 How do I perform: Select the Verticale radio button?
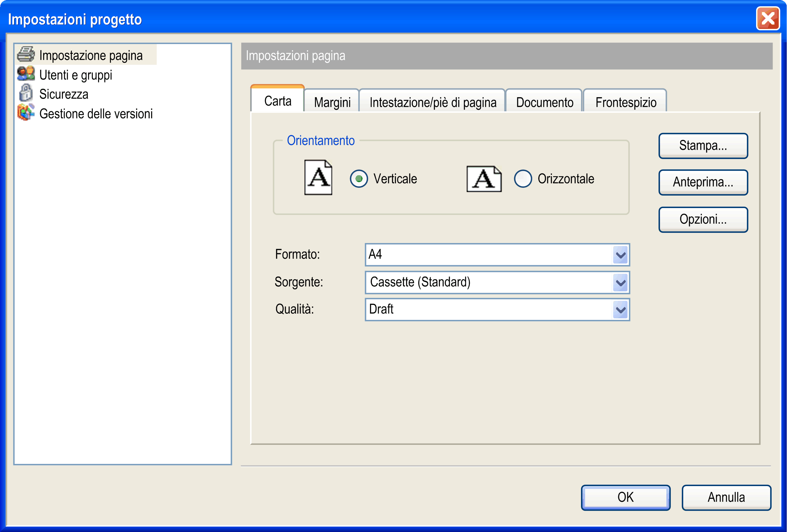tap(358, 179)
